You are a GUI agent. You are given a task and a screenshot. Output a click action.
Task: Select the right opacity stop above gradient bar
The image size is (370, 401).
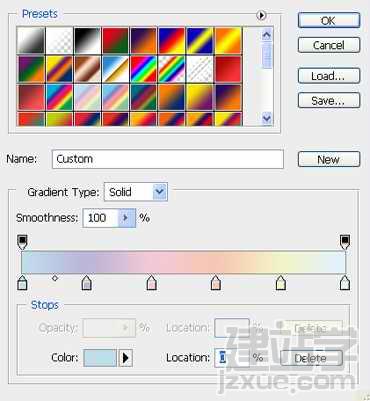345,242
